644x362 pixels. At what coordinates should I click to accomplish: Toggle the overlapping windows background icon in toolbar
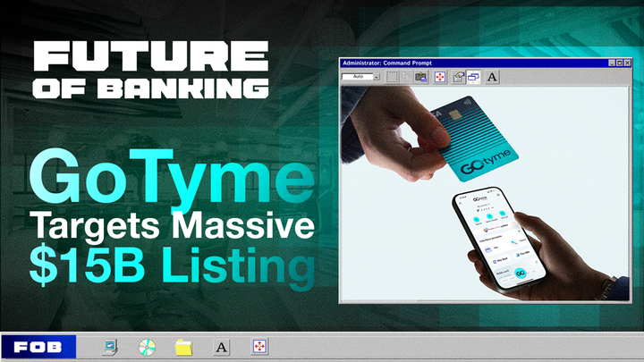(x=473, y=77)
